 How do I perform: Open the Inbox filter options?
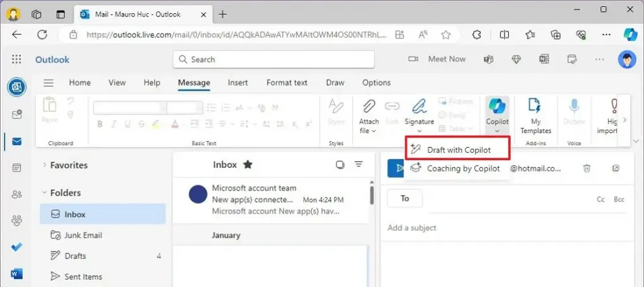tap(359, 165)
